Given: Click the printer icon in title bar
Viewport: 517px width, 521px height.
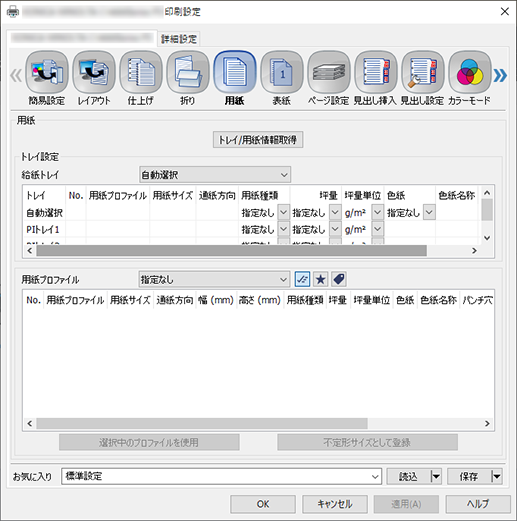Looking at the screenshot, I should [13, 12].
